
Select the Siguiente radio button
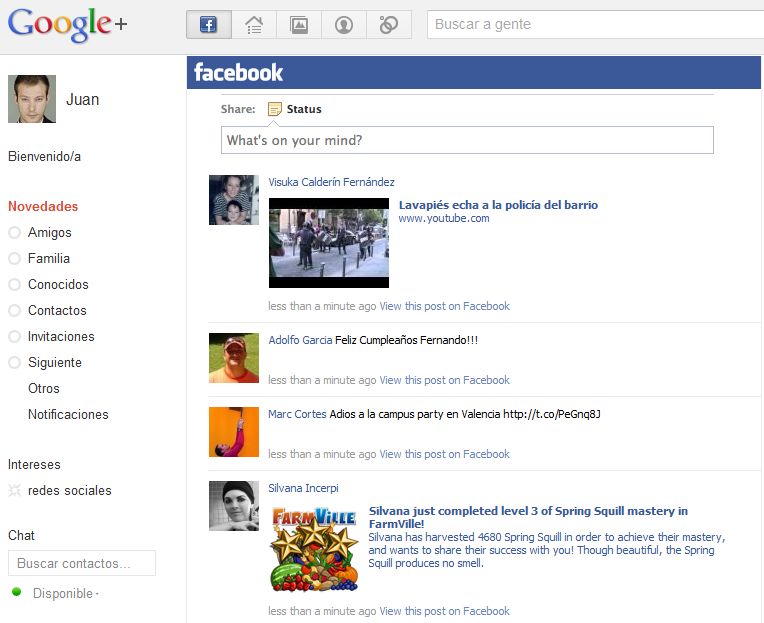coord(15,362)
